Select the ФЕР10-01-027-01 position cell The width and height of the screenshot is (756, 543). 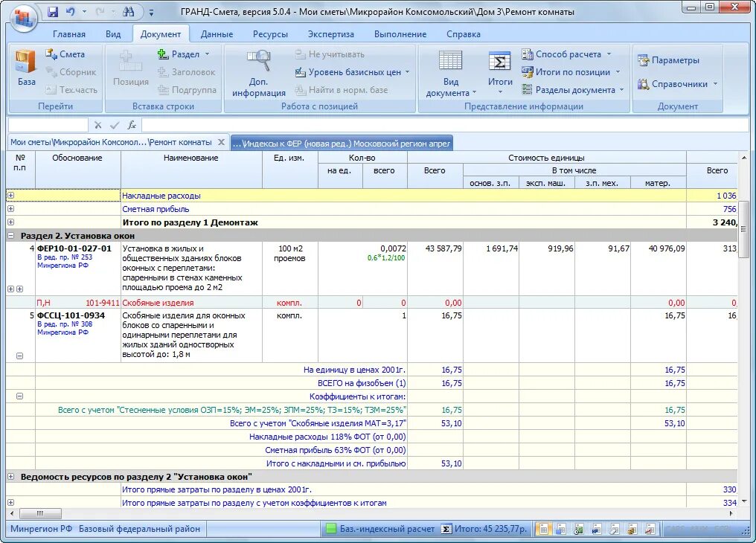pos(77,269)
